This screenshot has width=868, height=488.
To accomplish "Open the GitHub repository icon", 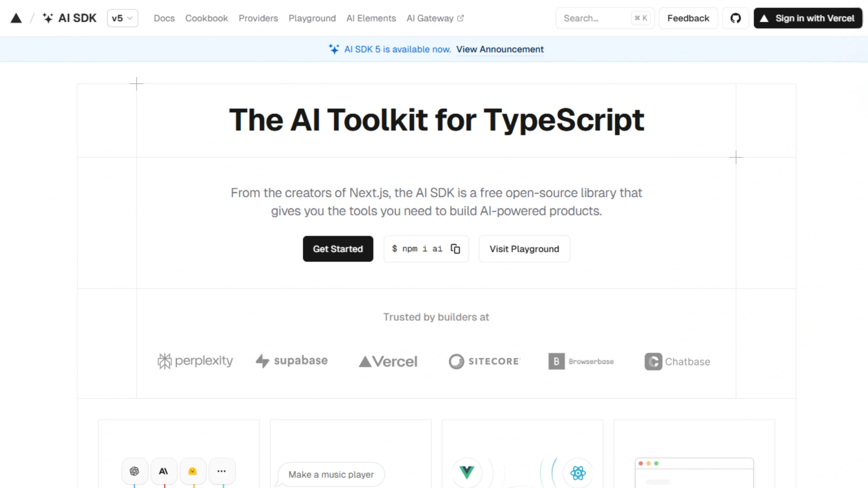I will pyautogui.click(x=735, y=18).
